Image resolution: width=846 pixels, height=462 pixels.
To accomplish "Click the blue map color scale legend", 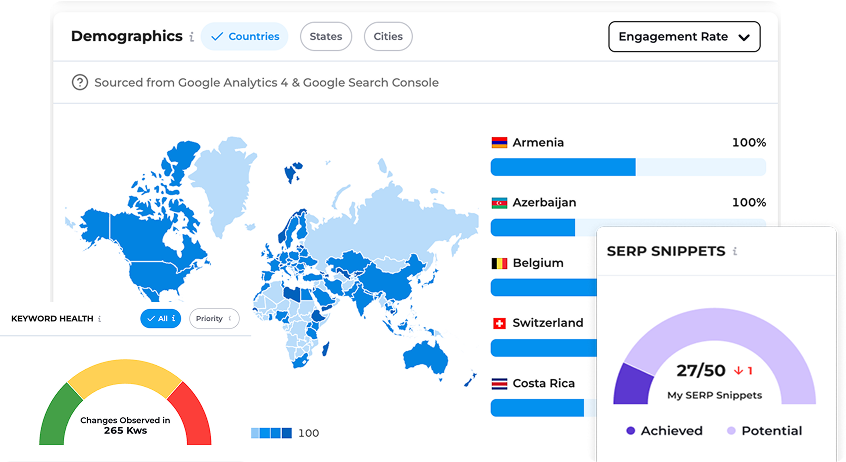I will coord(271,433).
